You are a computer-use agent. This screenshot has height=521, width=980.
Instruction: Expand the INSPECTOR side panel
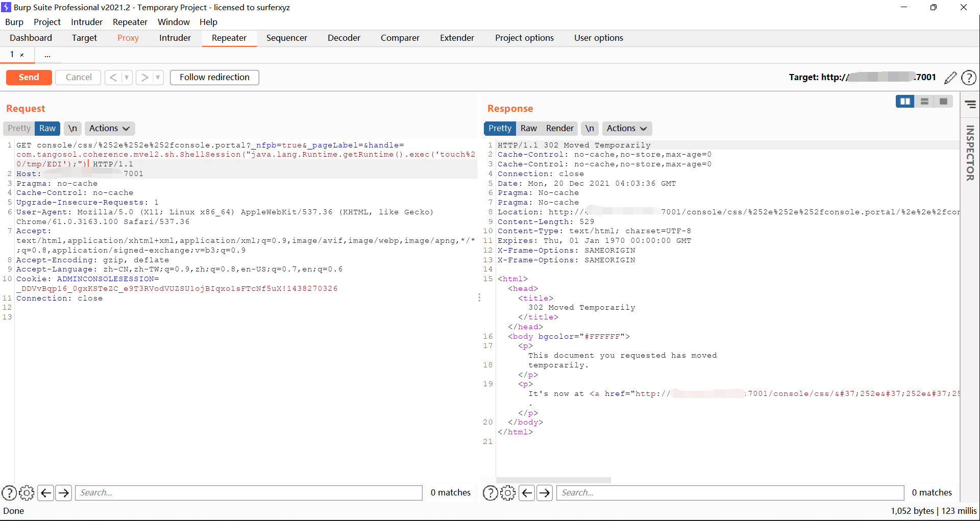tap(970, 153)
